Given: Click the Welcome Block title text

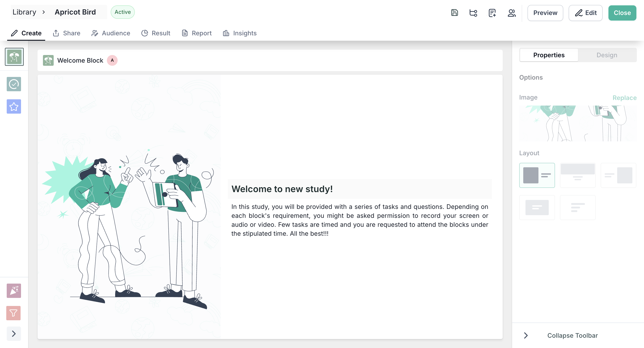Looking at the screenshot, I should tap(80, 61).
